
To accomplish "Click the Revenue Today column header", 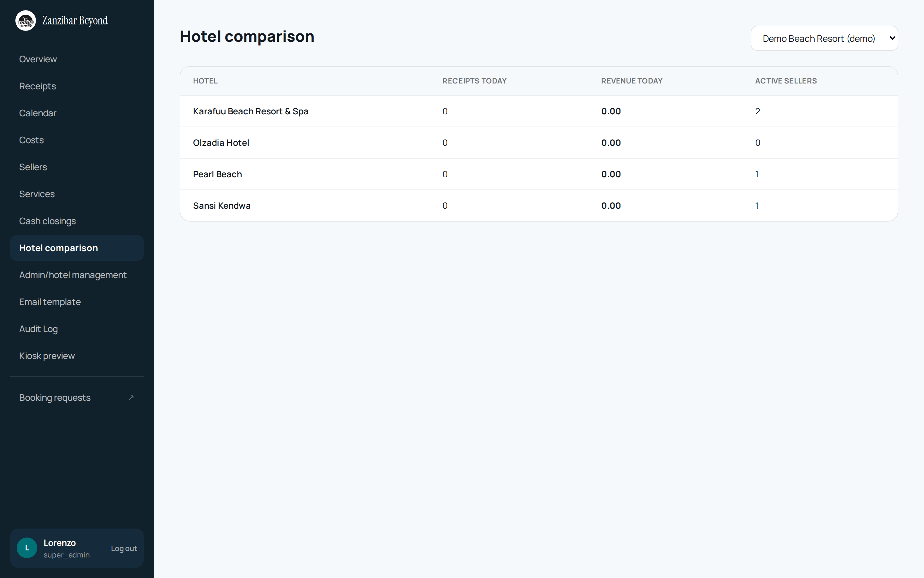I will [631, 81].
